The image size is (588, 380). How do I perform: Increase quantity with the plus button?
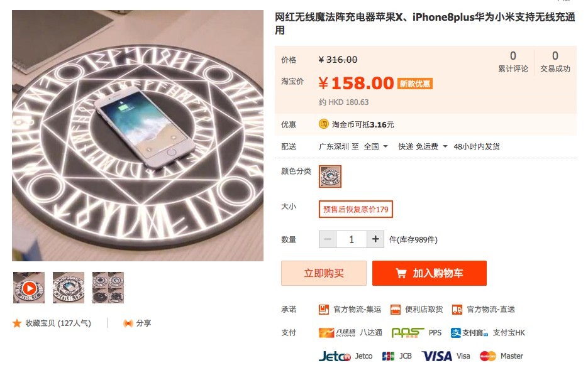point(375,239)
